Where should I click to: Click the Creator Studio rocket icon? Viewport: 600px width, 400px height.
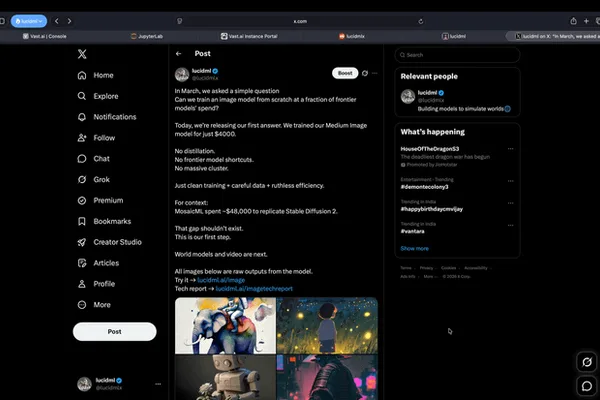tap(82, 242)
